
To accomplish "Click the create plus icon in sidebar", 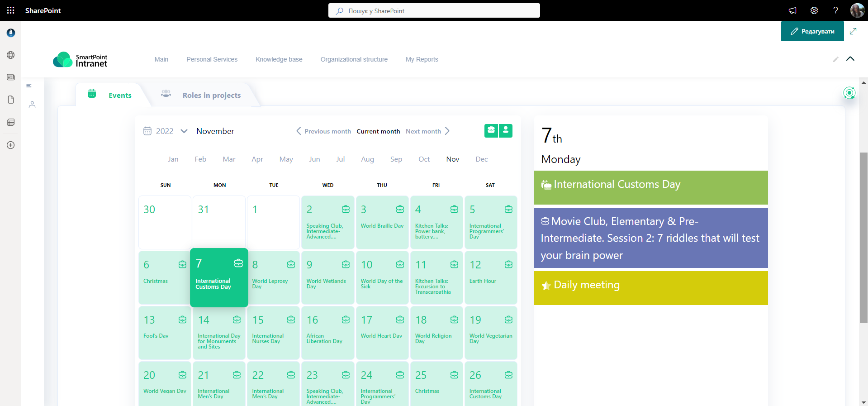I will [11, 145].
